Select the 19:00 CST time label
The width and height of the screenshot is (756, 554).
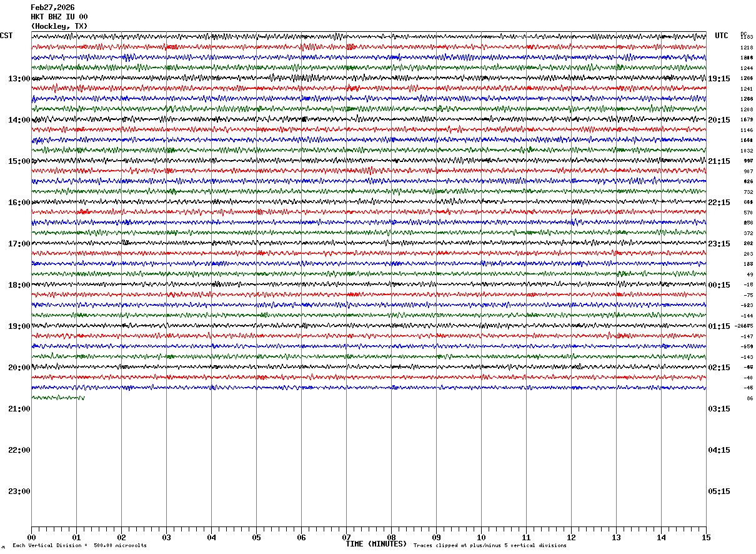19,326
